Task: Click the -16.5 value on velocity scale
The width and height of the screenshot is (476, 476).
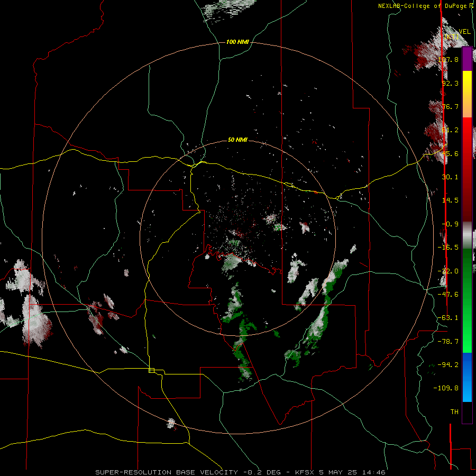Action: point(448,248)
